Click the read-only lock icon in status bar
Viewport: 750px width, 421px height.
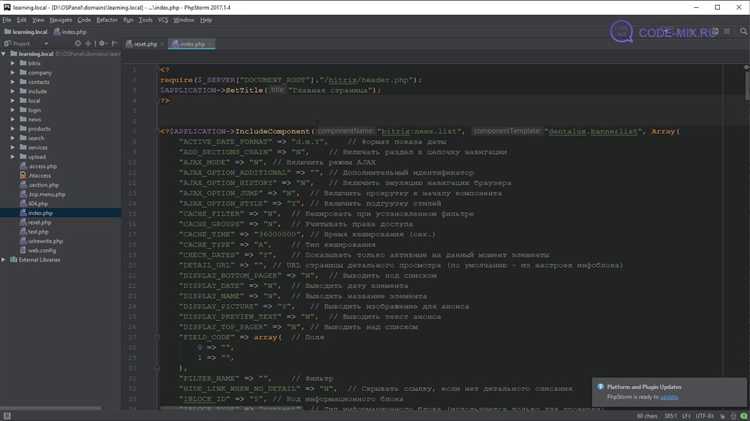[722, 416]
